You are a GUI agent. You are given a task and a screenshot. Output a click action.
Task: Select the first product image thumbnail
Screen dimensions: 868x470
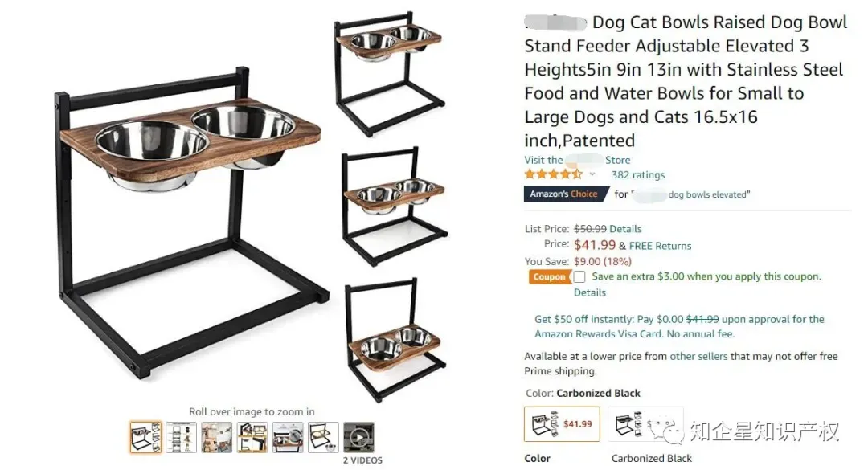point(145,438)
